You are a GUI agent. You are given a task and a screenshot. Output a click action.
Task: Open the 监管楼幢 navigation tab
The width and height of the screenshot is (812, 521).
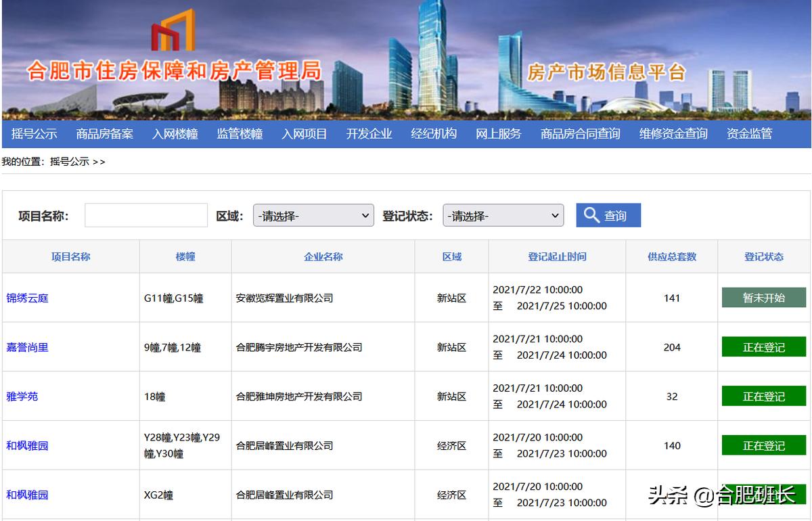238,133
